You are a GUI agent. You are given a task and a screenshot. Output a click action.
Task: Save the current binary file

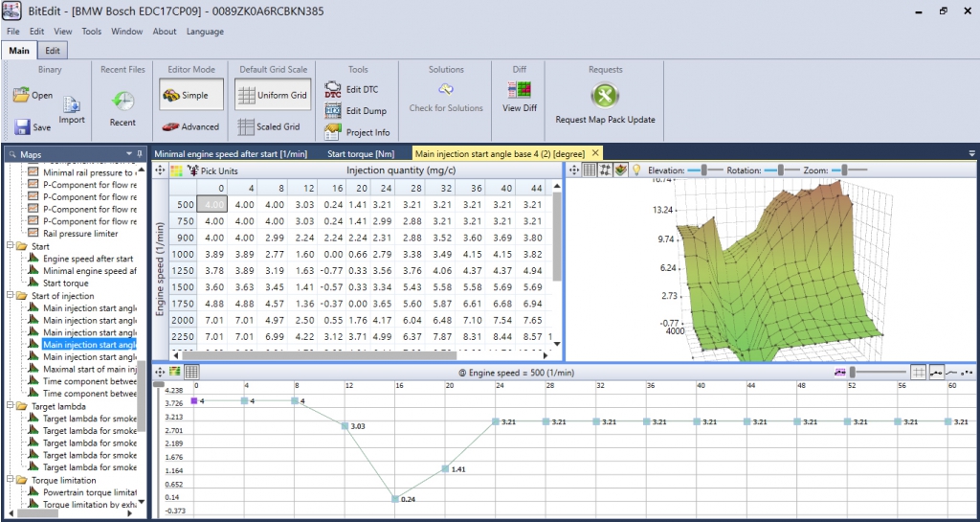33,126
